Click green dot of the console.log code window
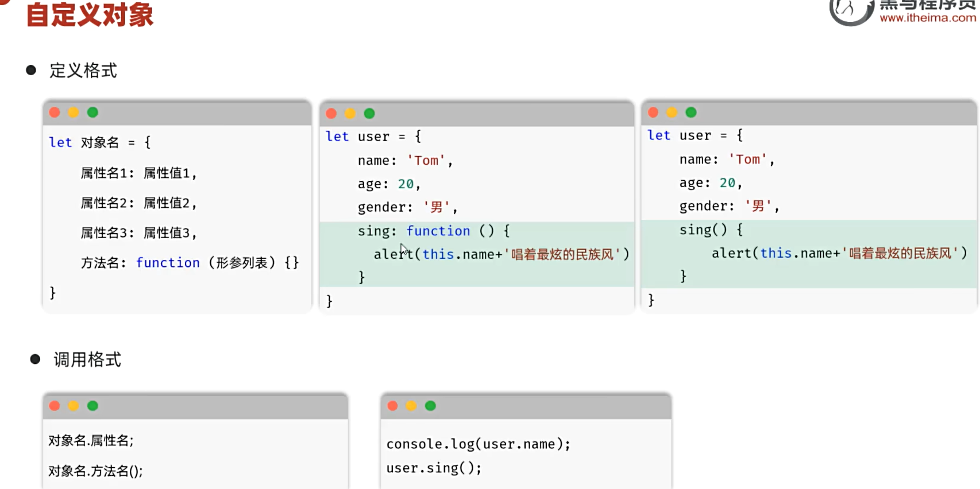The image size is (980, 489). [x=430, y=406]
